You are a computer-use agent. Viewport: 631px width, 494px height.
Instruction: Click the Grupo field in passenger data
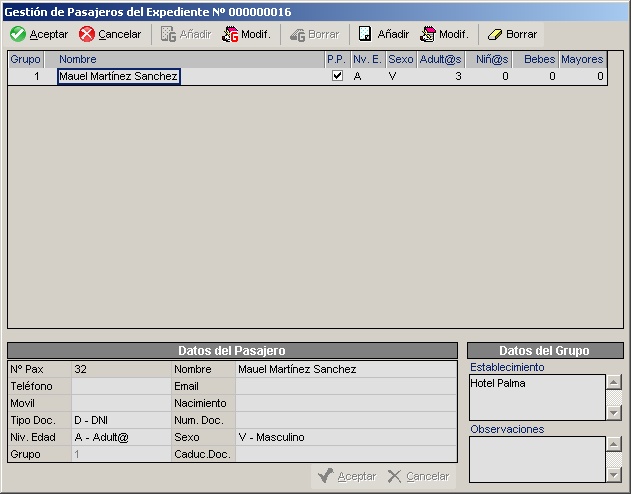122,454
